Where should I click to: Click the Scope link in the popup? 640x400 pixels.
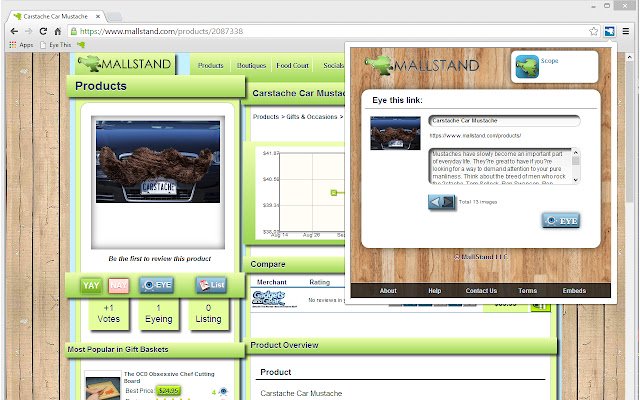pos(549,61)
